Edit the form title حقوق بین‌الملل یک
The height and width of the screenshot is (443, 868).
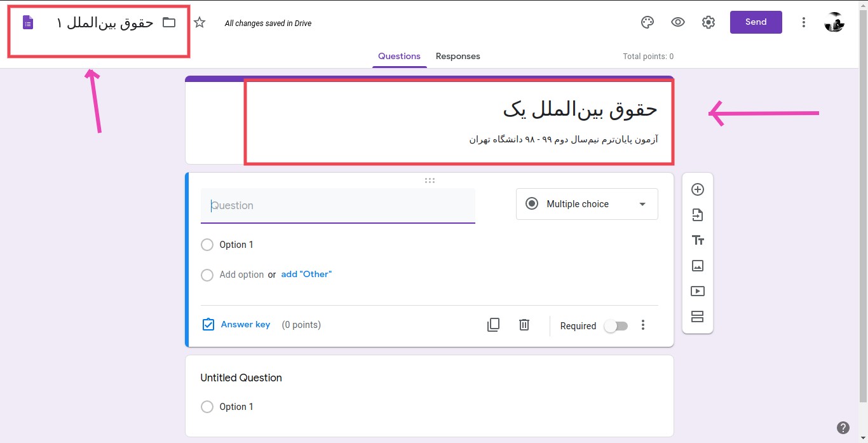point(580,109)
